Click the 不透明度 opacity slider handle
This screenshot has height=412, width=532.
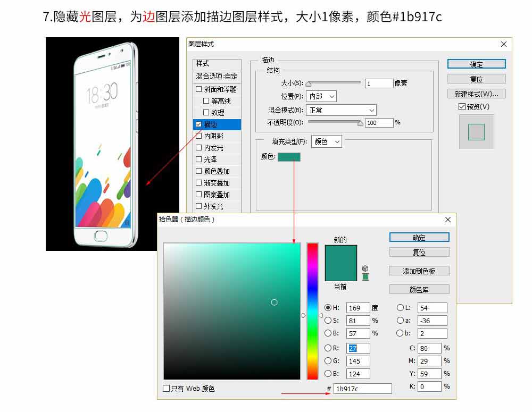(x=360, y=123)
